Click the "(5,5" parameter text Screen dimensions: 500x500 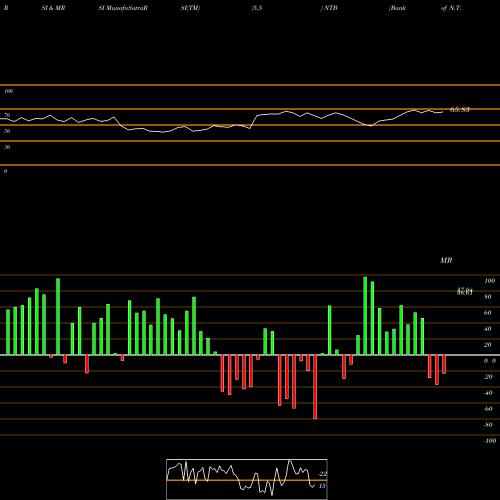(257, 8)
